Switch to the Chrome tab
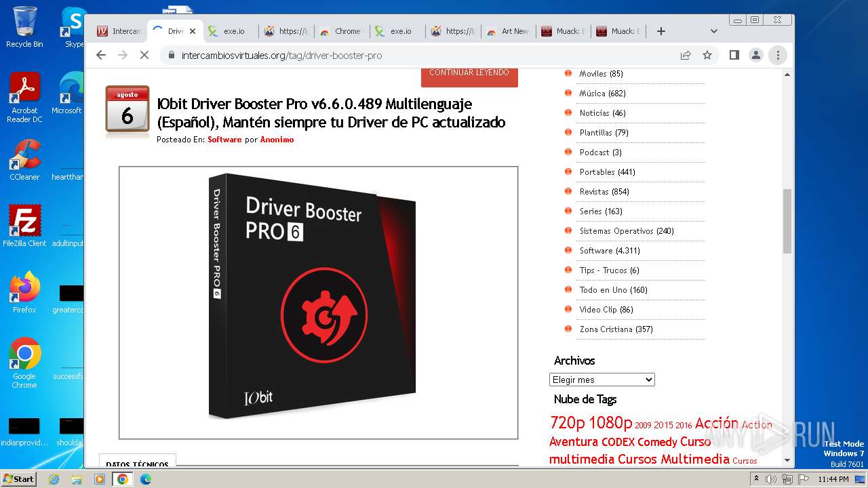Image resolution: width=868 pixels, height=488 pixels. click(x=342, y=31)
